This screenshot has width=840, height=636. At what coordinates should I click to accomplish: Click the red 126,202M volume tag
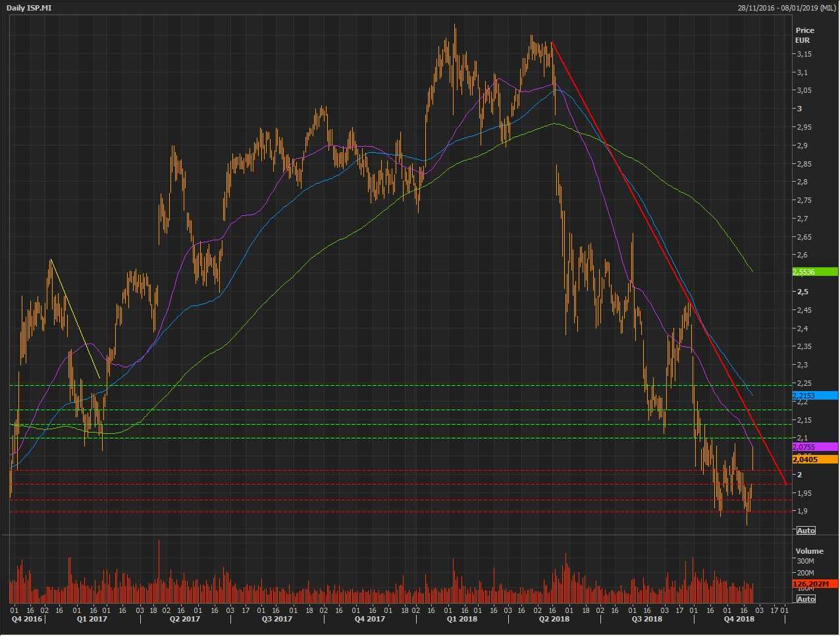click(814, 584)
